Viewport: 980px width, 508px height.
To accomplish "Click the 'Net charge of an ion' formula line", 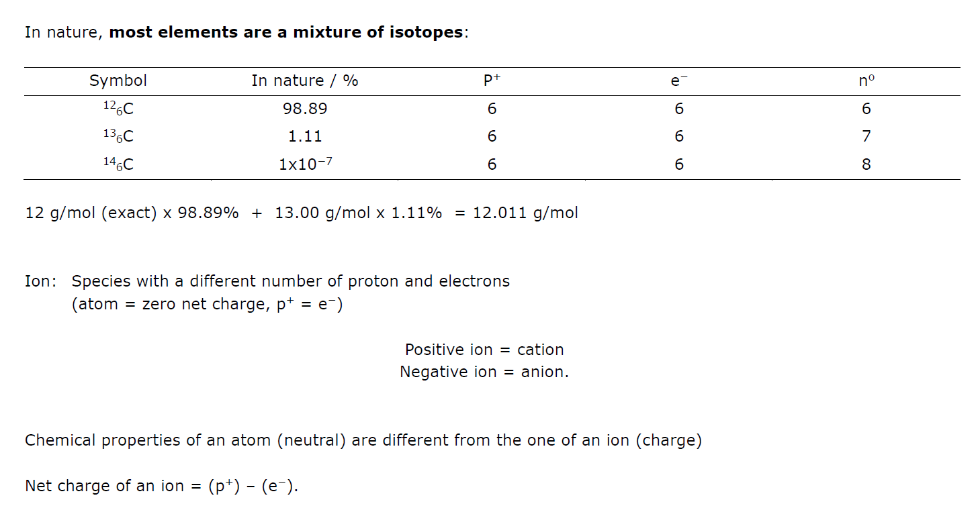I will 161,486.
